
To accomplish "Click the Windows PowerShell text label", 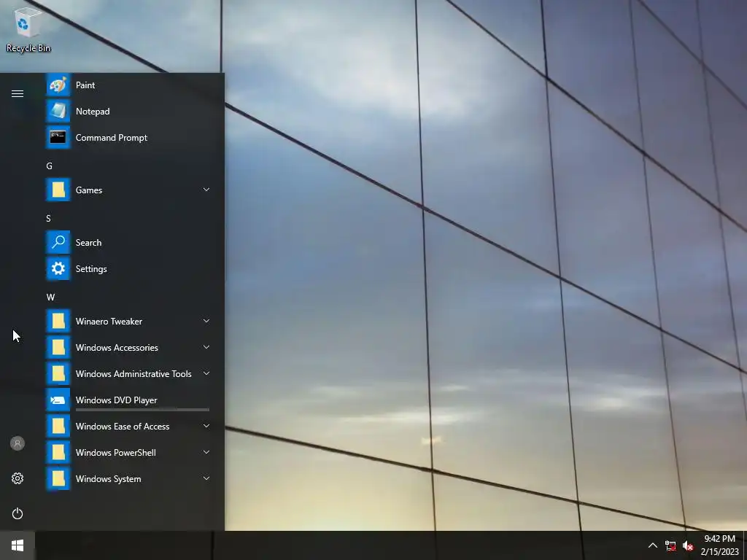I will coord(116,452).
